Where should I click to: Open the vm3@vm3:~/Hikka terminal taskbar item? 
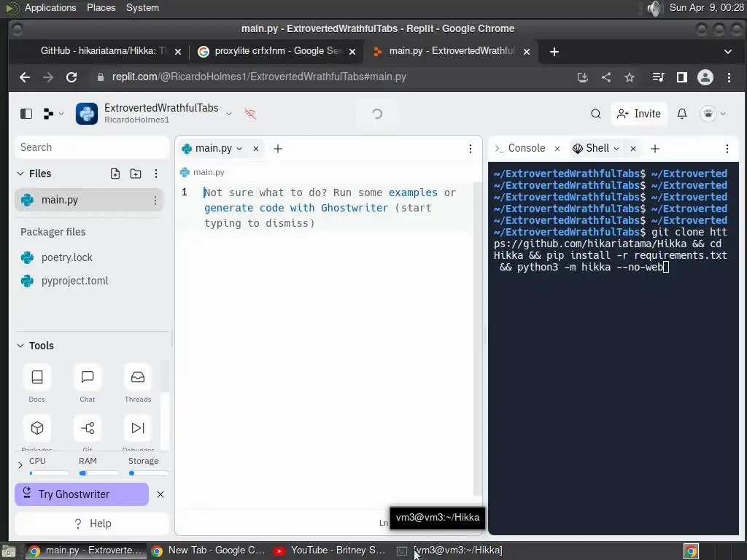(x=450, y=551)
